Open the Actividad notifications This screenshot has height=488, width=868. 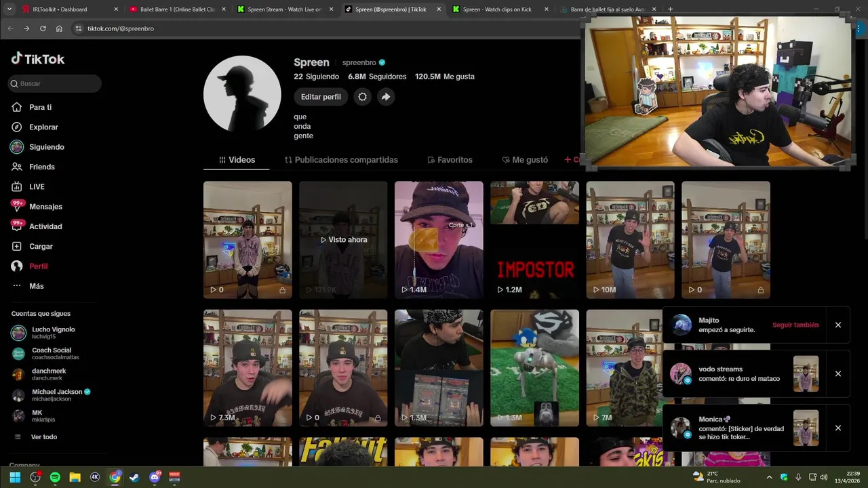[45, 226]
